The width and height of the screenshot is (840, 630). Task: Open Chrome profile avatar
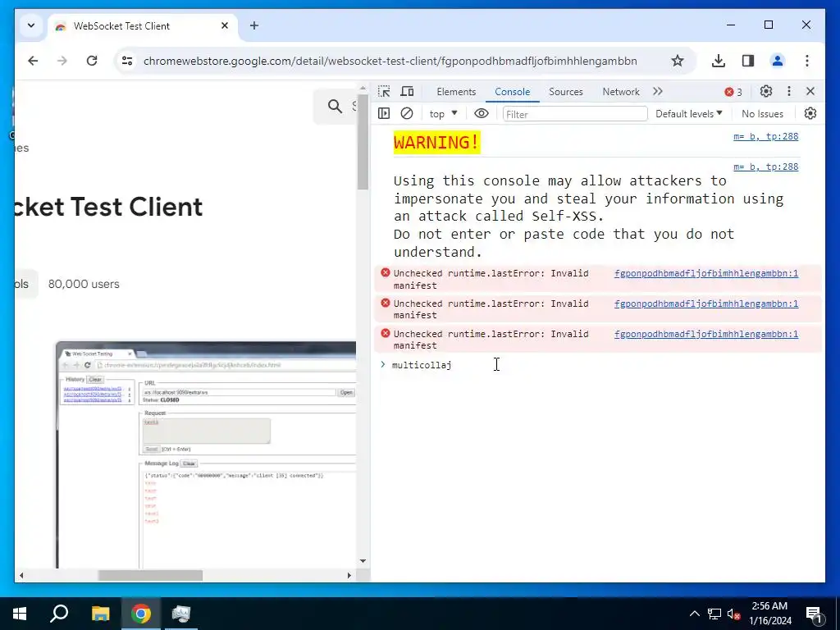pyautogui.click(x=778, y=61)
